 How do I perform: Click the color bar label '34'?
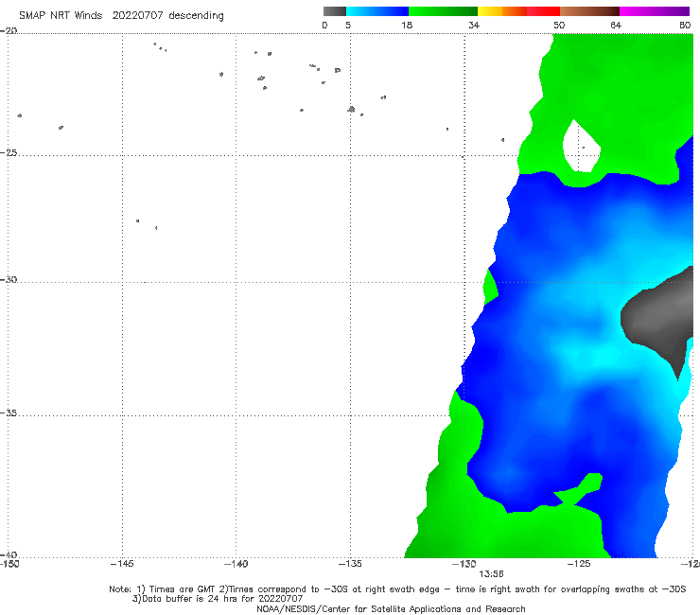click(474, 25)
